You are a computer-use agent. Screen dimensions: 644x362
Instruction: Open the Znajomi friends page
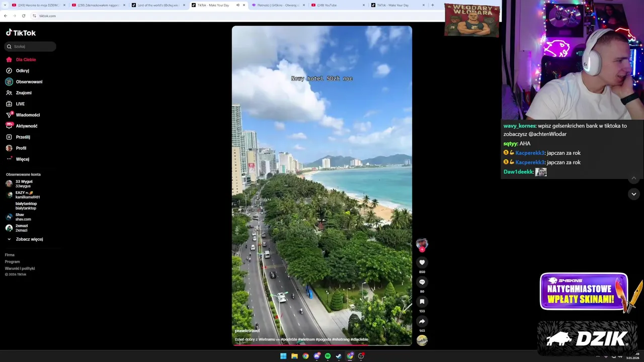[19, 93]
